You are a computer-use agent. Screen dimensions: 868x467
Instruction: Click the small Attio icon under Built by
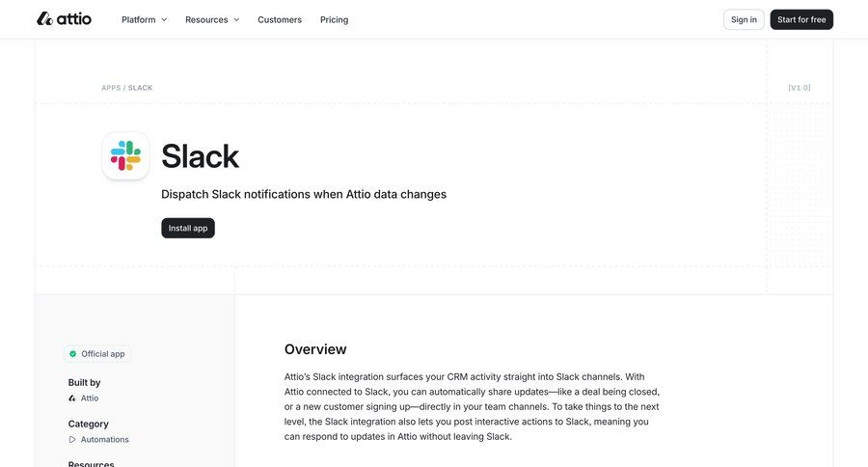[x=72, y=398]
